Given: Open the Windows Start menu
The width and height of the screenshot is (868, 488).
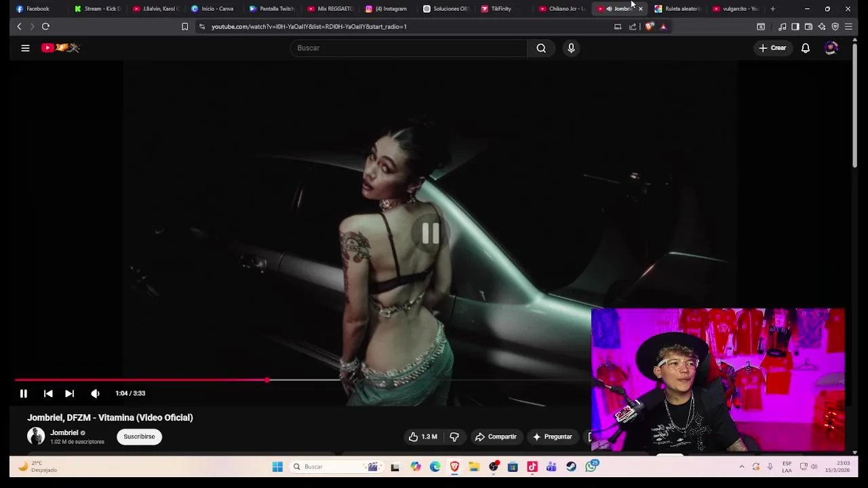Looking at the screenshot, I should coord(277,466).
